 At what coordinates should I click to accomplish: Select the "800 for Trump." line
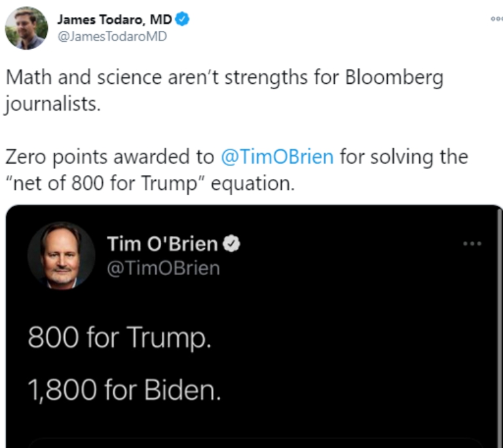click(x=120, y=337)
